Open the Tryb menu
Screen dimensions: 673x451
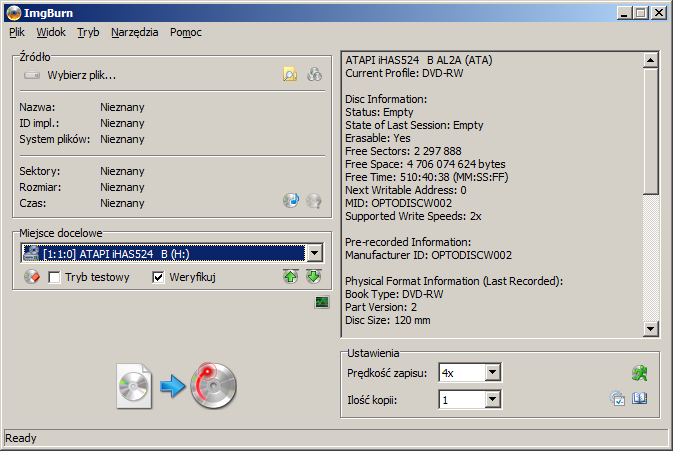[x=88, y=32]
